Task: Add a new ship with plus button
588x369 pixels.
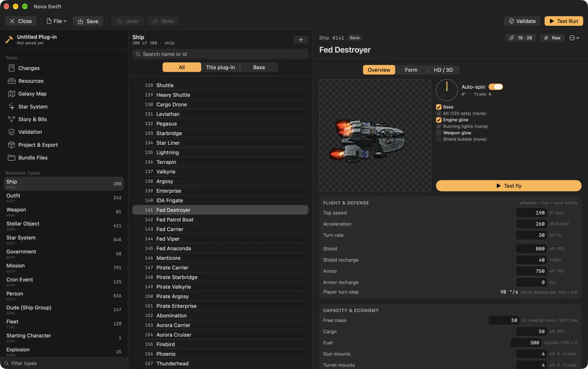Action: (301, 40)
